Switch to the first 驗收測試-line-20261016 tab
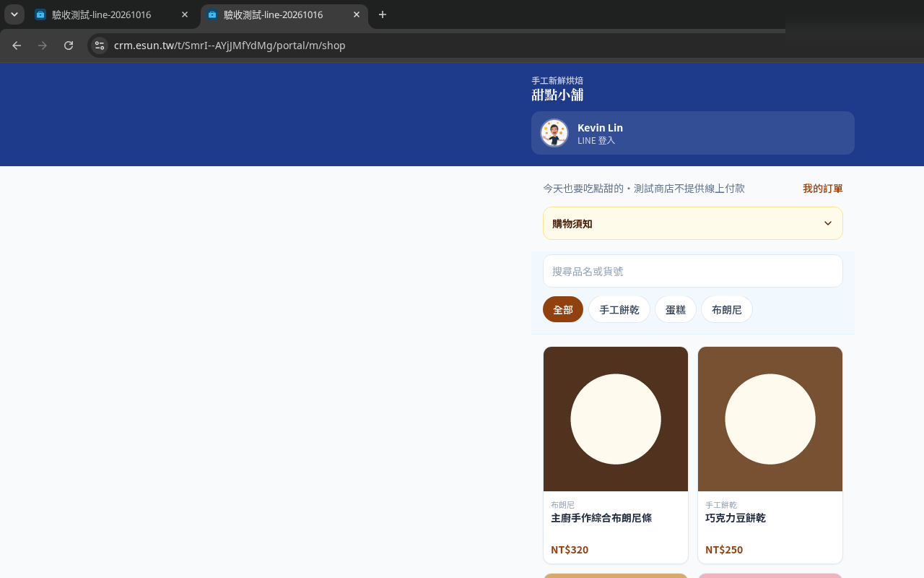Image resolution: width=924 pixels, height=578 pixels. tap(112, 14)
